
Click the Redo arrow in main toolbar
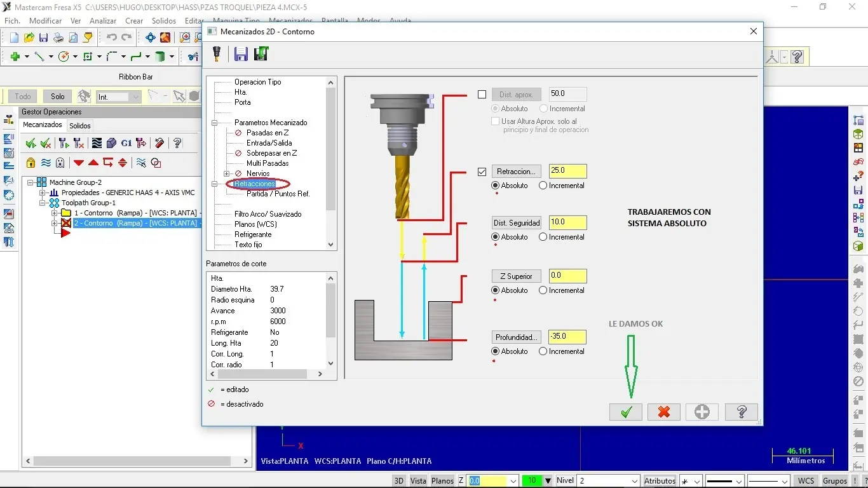126,38
